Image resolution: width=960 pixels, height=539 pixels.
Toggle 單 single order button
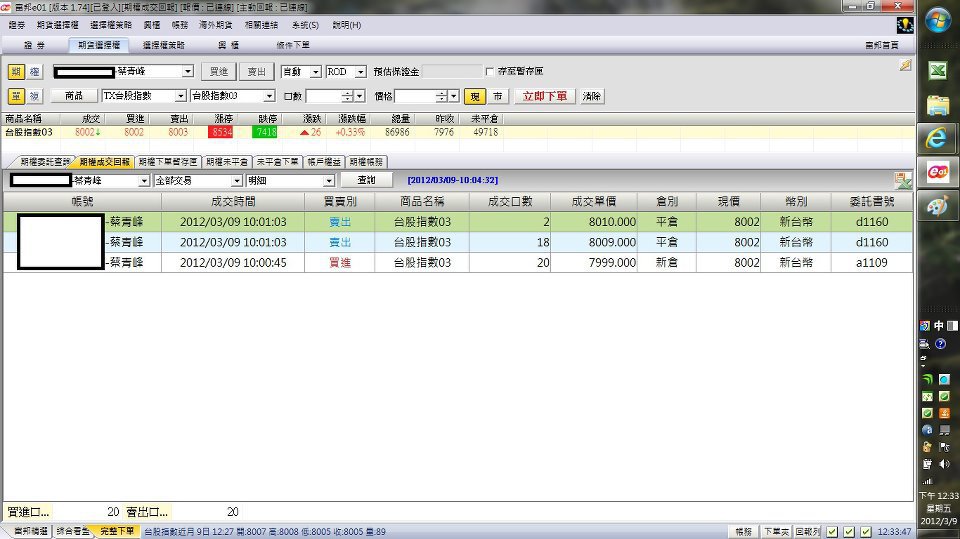(16, 96)
